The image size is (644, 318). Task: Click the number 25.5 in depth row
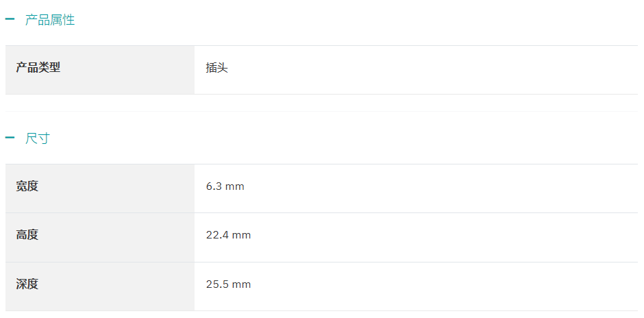click(x=217, y=284)
